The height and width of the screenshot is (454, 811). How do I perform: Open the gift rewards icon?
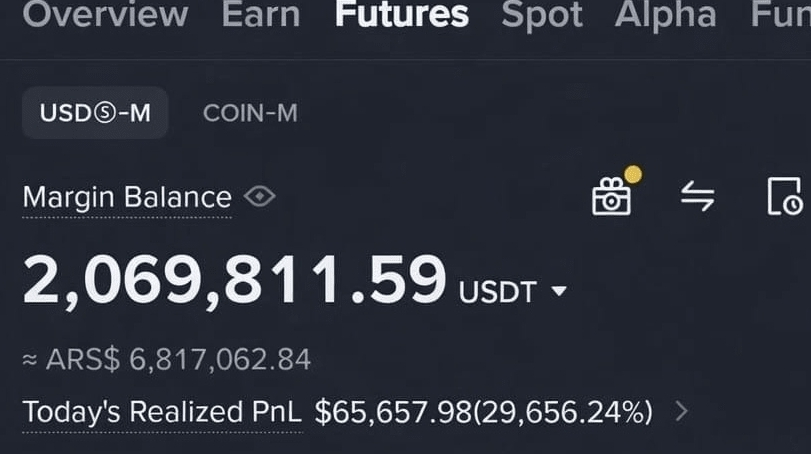(611, 197)
